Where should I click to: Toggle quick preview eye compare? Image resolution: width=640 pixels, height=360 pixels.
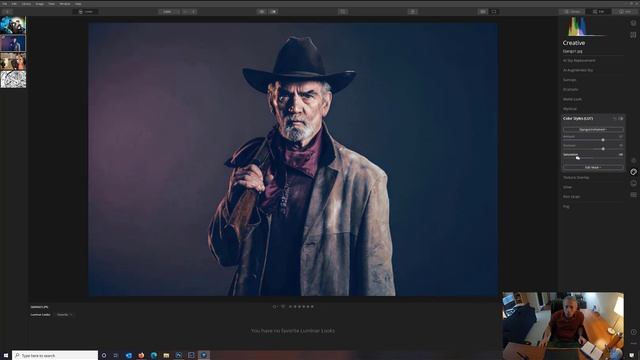click(262, 12)
